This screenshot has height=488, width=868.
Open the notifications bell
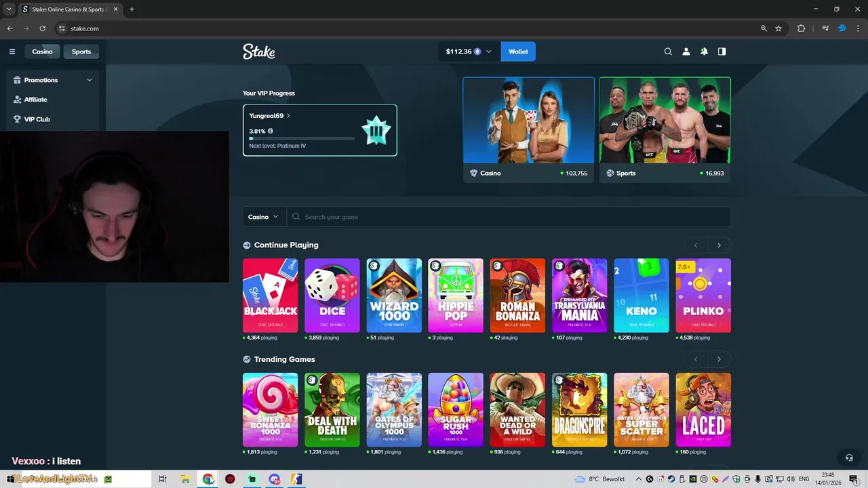[x=704, y=52]
